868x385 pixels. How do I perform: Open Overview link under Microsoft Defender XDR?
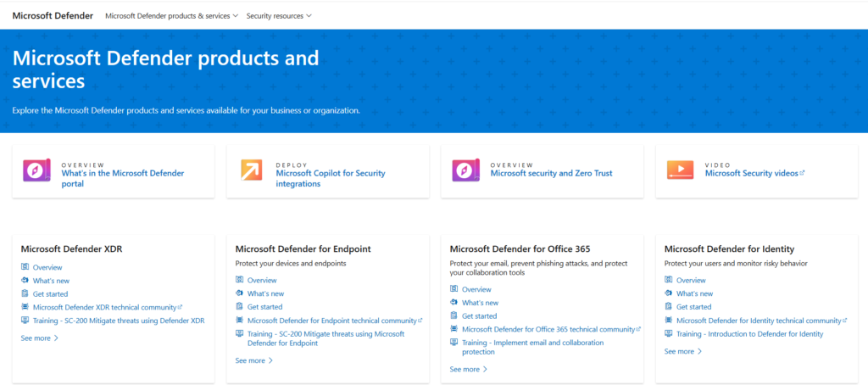tap(47, 267)
